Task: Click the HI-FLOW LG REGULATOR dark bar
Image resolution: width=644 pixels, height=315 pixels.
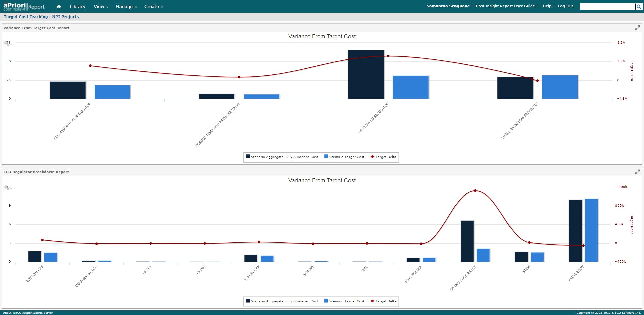Action: tap(366, 74)
